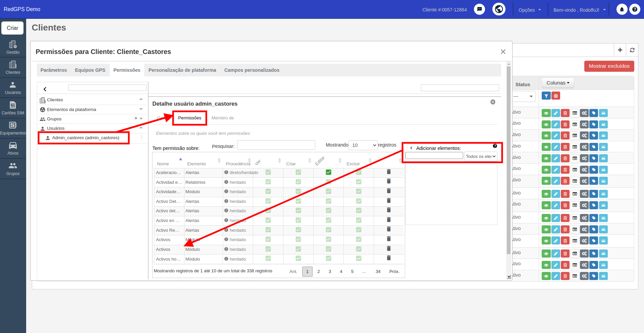Viewport: 644px width, 333px height.
Task: Open the Membro de tab
Action: 223,118
